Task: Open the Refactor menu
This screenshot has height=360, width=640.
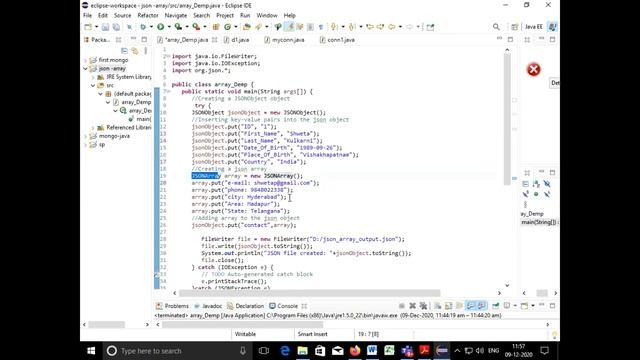Action: [148, 16]
